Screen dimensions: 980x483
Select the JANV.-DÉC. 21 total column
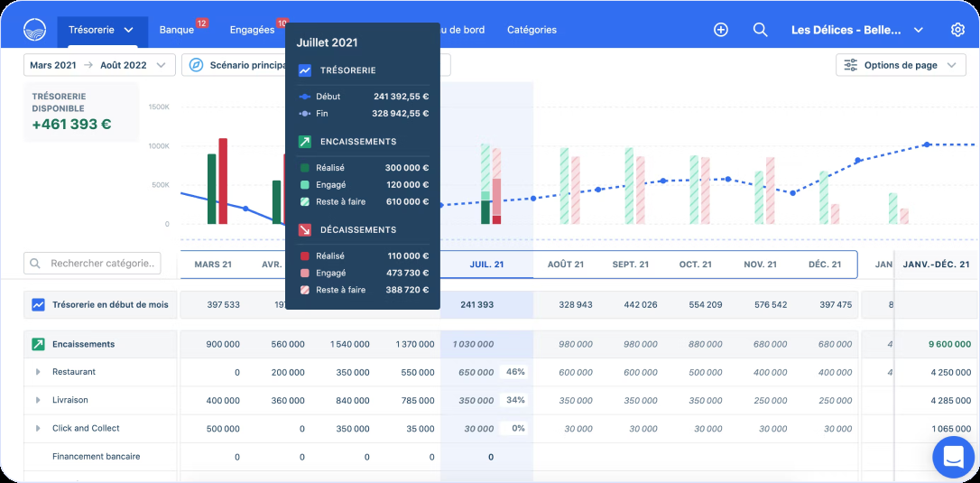click(937, 265)
